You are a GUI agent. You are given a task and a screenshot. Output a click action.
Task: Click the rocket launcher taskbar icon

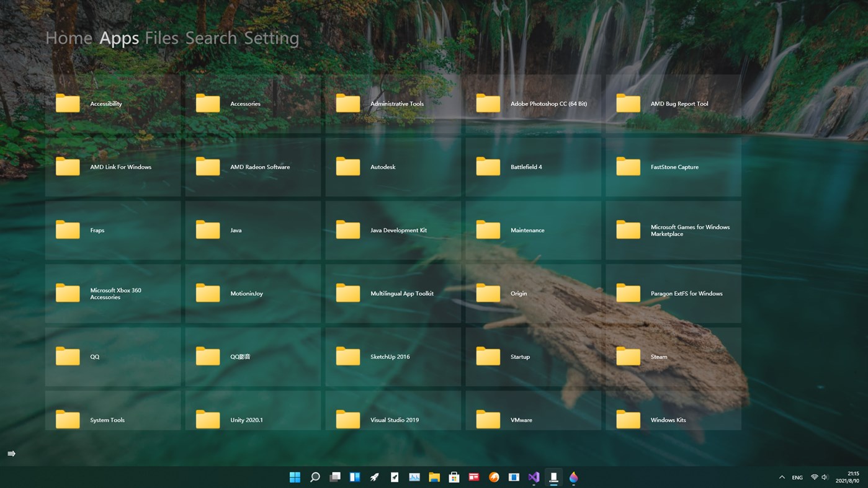(x=374, y=477)
